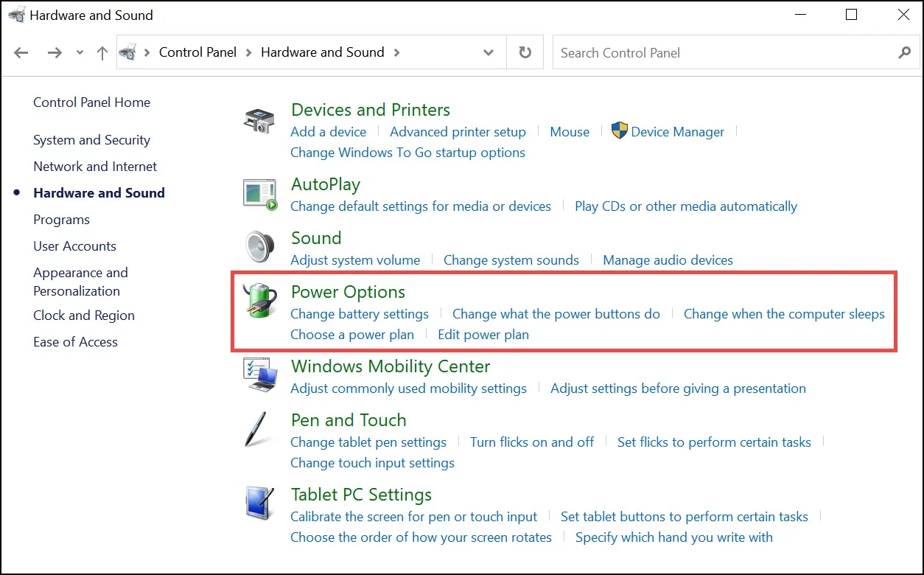
Task: Expand the chevron before Control Panel breadcrumb
Action: [x=147, y=52]
